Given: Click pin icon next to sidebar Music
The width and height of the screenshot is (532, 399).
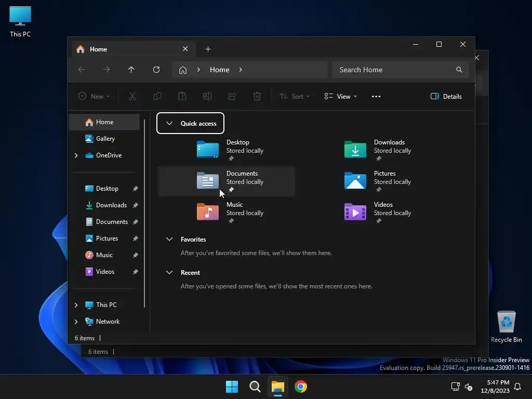Looking at the screenshot, I should (x=136, y=255).
